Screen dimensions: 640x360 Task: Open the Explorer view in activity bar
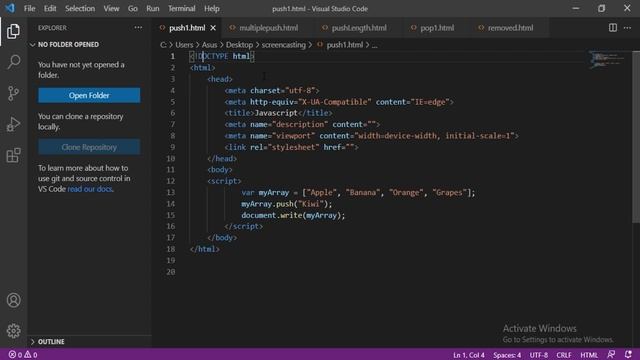(x=13, y=31)
